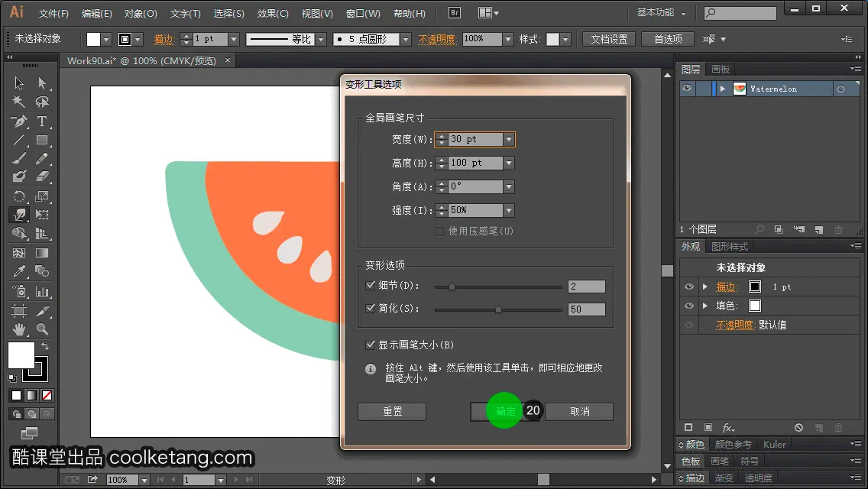The image size is (868, 489).
Task: Select the Direct Selection tool
Action: pos(42,83)
